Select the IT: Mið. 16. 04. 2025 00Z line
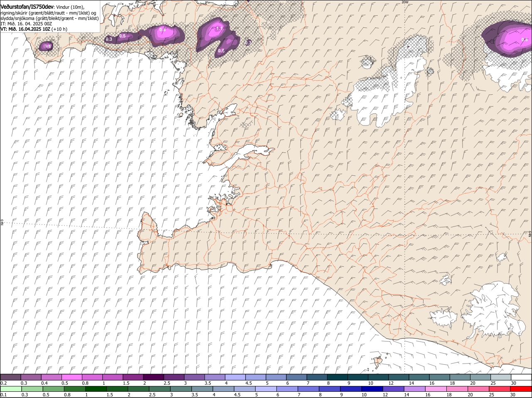532x398 pixels. coord(27,24)
